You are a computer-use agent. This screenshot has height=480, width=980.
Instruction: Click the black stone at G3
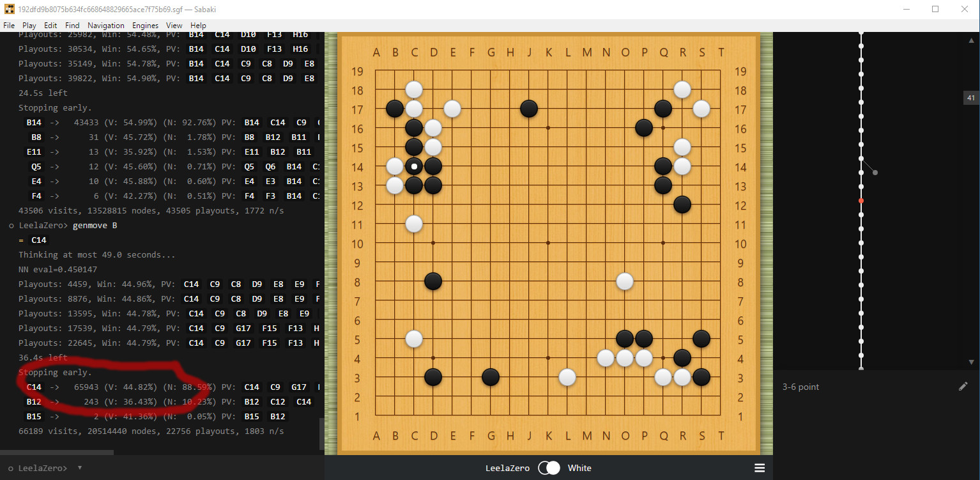coord(491,377)
